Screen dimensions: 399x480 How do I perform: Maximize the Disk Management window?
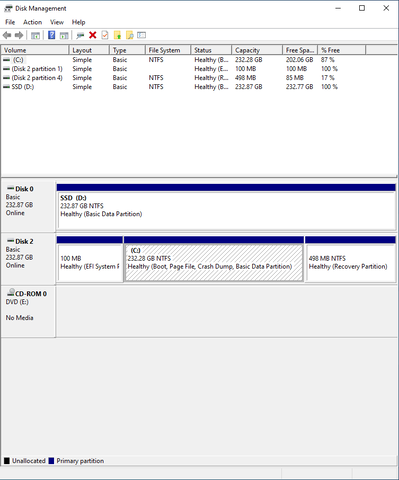(362, 8)
